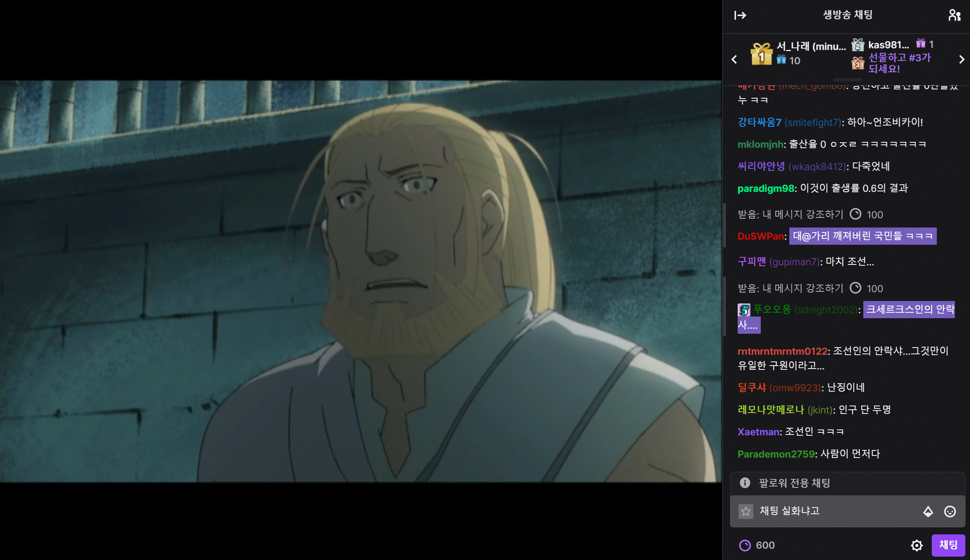
Task: Click the 생방송 채팅 header title
Action: tap(847, 15)
